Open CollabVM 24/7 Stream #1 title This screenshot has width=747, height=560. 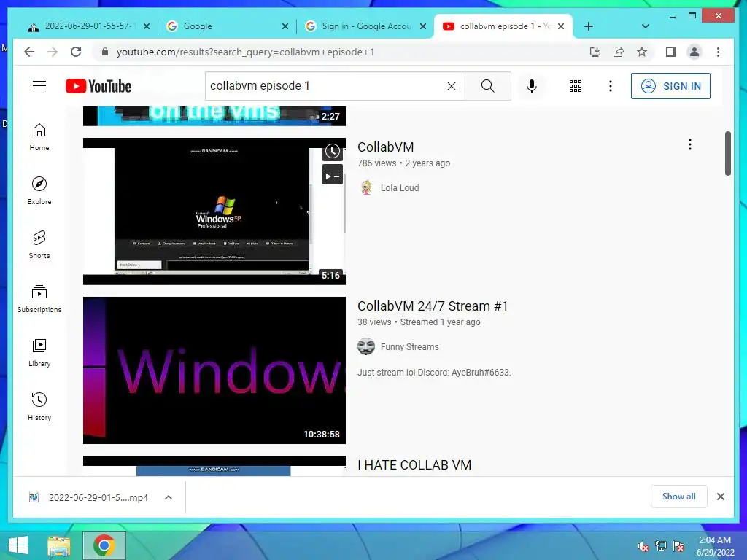[433, 306]
